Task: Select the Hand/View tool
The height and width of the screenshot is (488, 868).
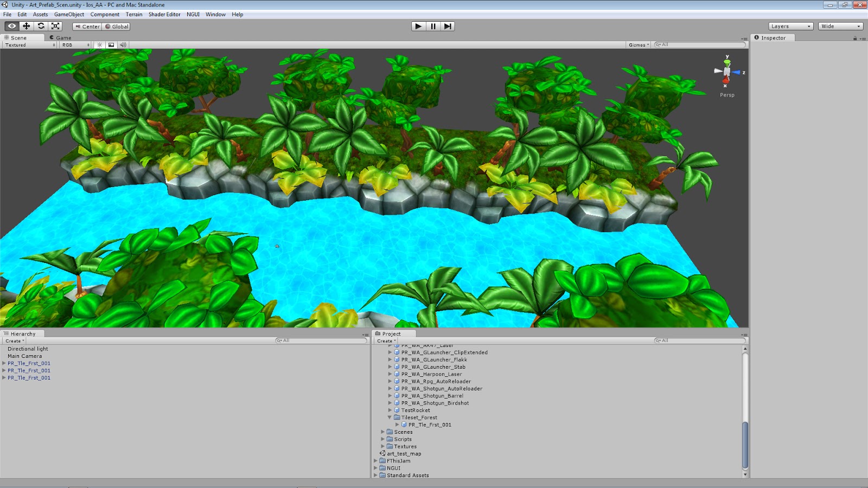Action: click(x=12, y=26)
